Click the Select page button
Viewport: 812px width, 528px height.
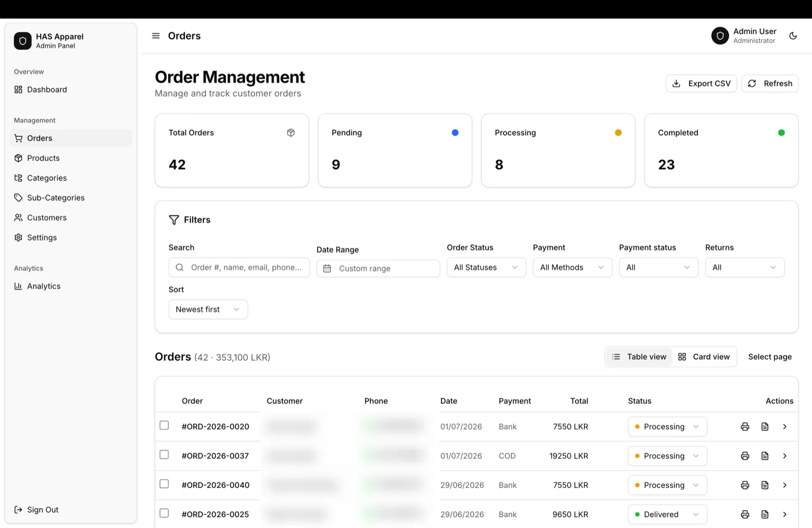point(770,357)
